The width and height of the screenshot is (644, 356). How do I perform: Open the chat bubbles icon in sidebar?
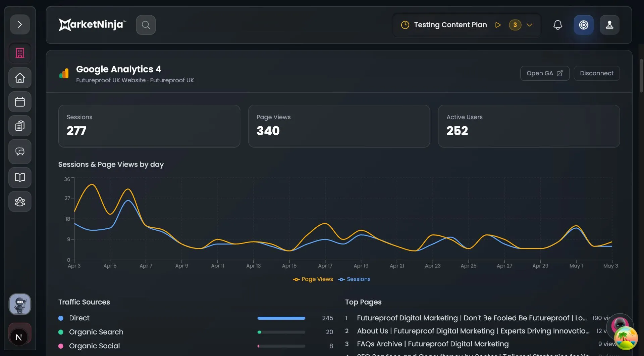point(20,151)
